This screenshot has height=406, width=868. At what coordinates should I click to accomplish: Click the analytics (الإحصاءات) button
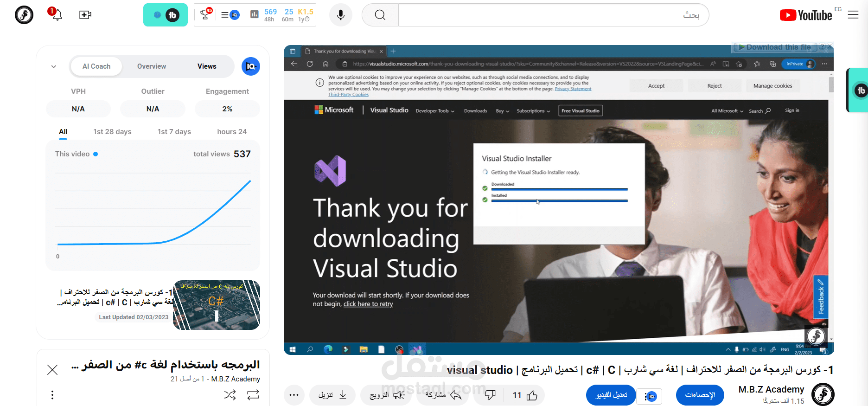click(700, 395)
